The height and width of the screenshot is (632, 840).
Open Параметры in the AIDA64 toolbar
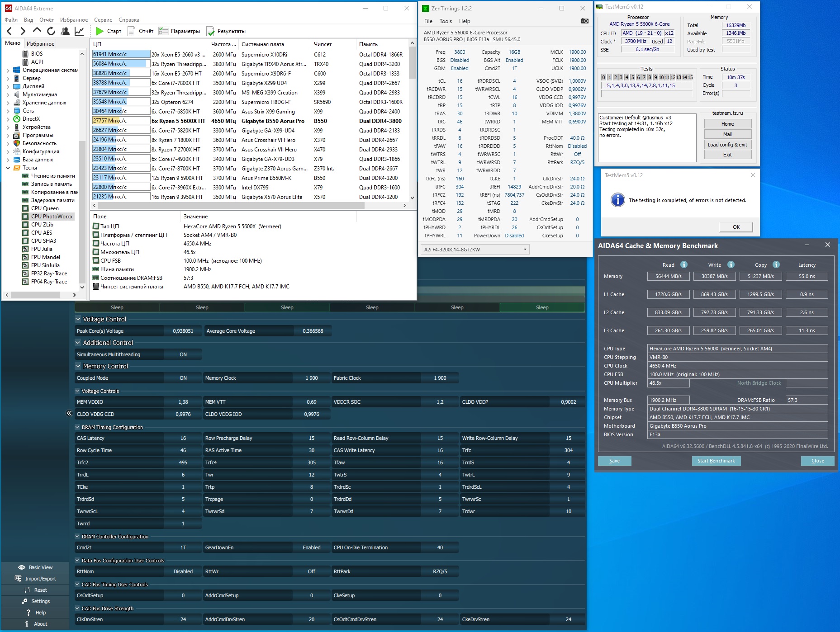click(180, 31)
